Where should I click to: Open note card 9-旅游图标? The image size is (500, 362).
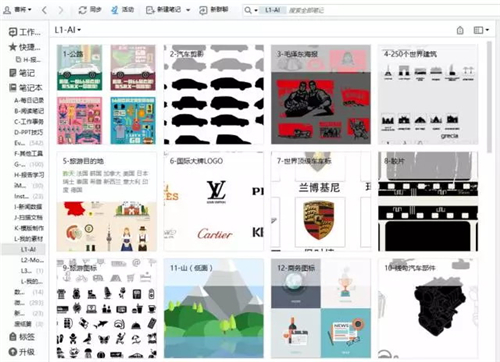(x=106, y=308)
